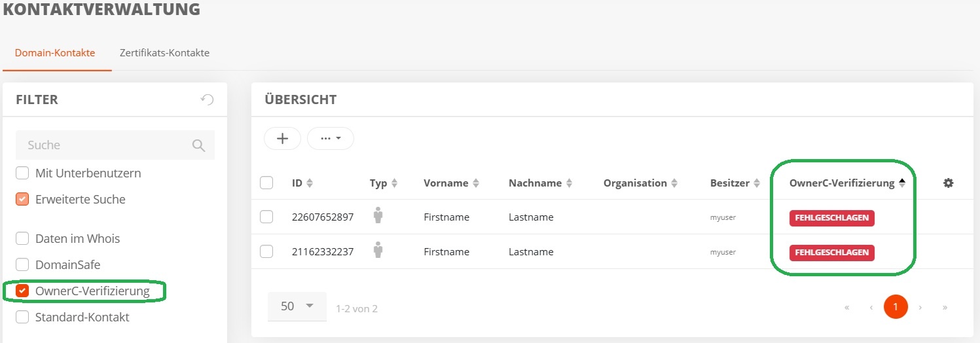Screen dimensions: 980x343
Task: Sort table by Nachname column arrows
Action: pos(569,183)
